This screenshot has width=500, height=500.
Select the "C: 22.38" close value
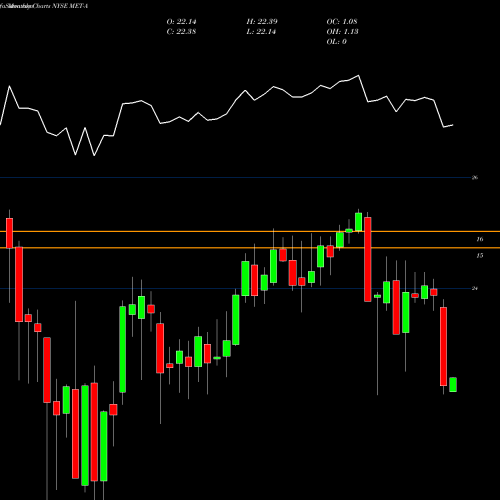[181, 32]
